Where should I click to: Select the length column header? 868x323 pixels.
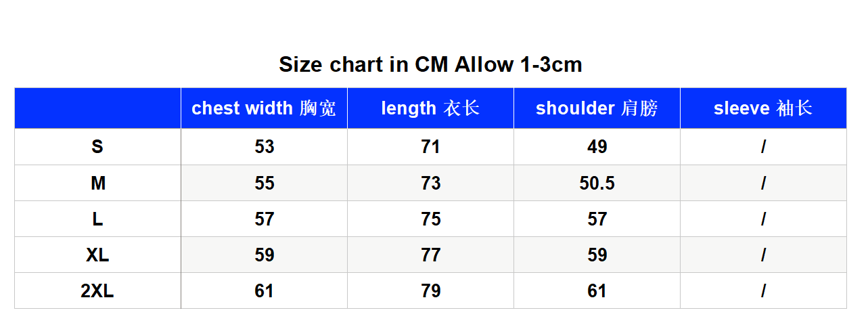tap(430, 108)
